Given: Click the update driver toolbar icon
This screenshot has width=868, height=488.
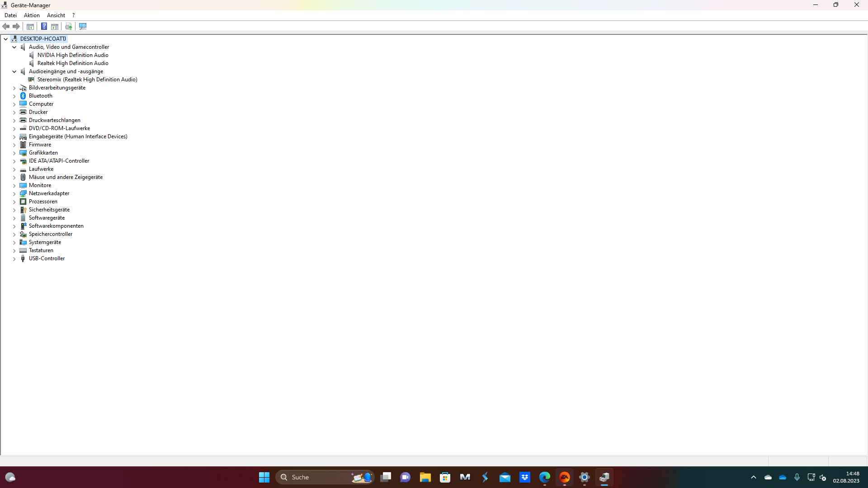Looking at the screenshot, I should click(x=68, y=26).
